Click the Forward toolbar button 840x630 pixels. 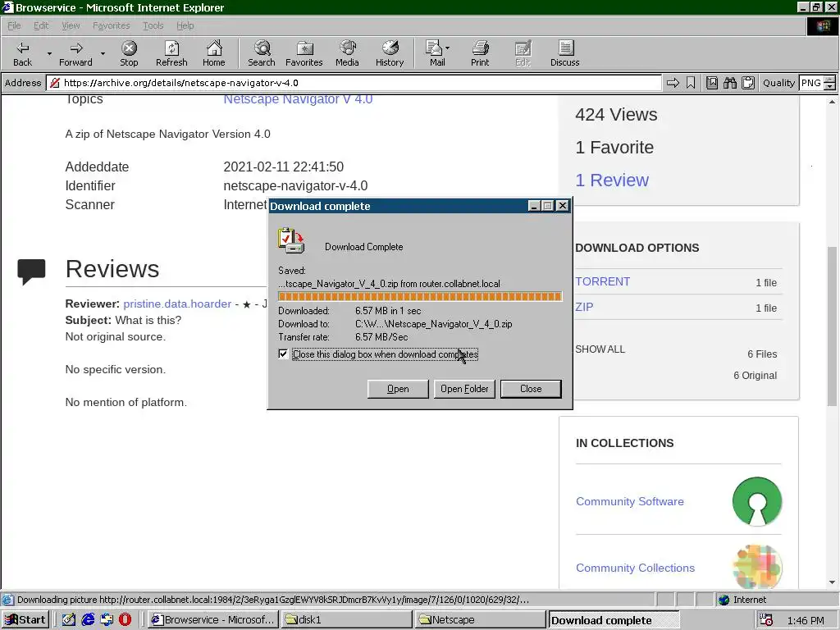(75, 53)
